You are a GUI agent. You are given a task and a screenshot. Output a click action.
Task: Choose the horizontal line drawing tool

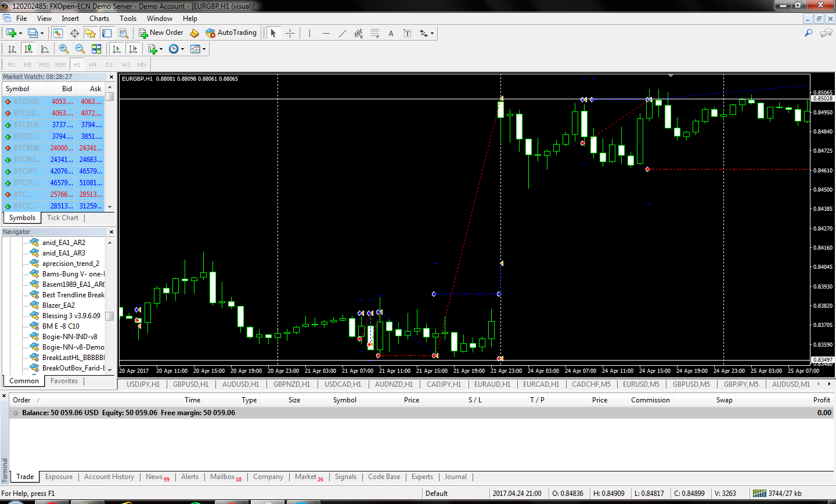[x=326, y=33]
